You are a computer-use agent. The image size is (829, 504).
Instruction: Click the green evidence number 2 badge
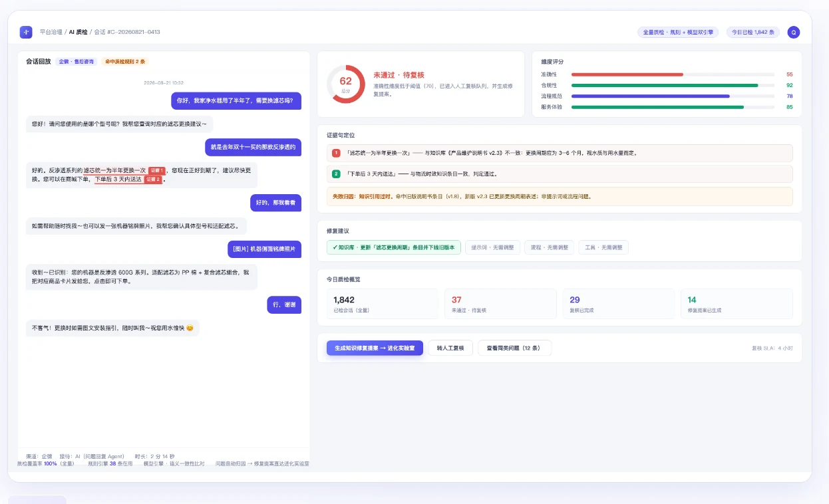coord(336,174)
